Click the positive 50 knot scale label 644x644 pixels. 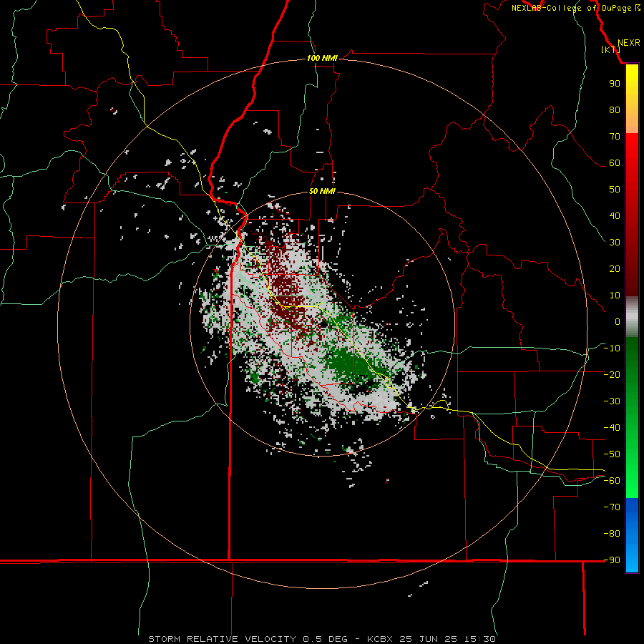[615, 190]
